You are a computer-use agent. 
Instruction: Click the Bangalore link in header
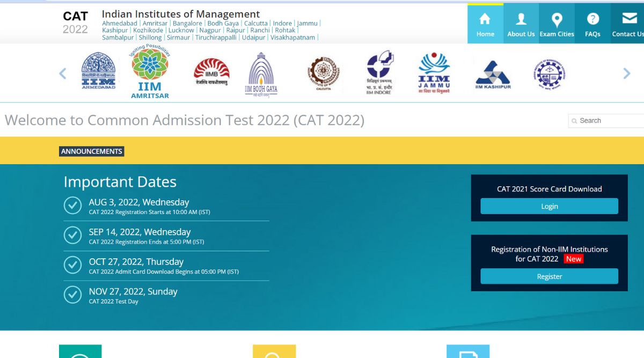[x=187, y=24]
